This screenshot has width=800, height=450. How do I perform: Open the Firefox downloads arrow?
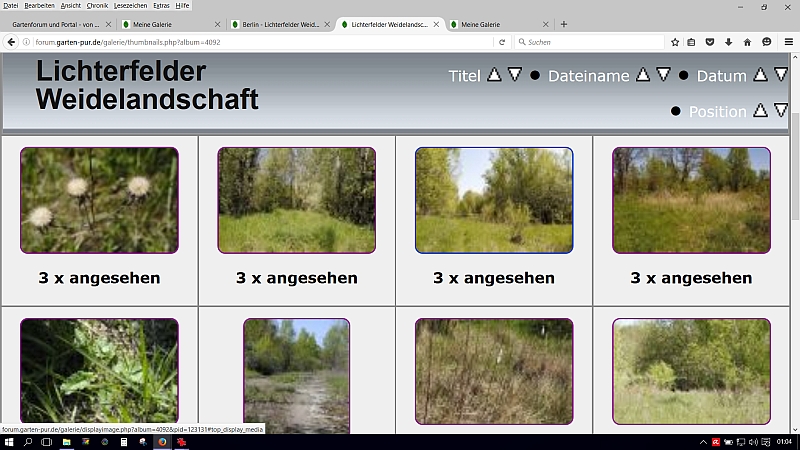[728, 42]
